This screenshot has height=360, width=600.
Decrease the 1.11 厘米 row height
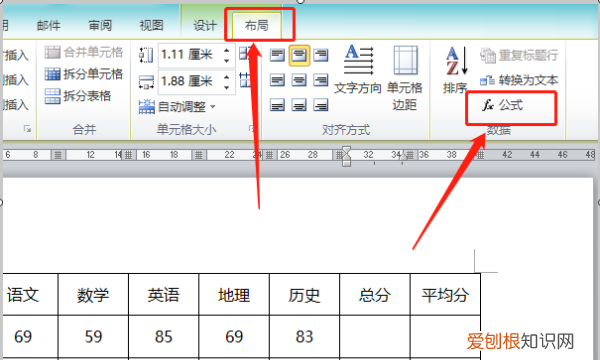pyautogui.click(x=227, y=60)
